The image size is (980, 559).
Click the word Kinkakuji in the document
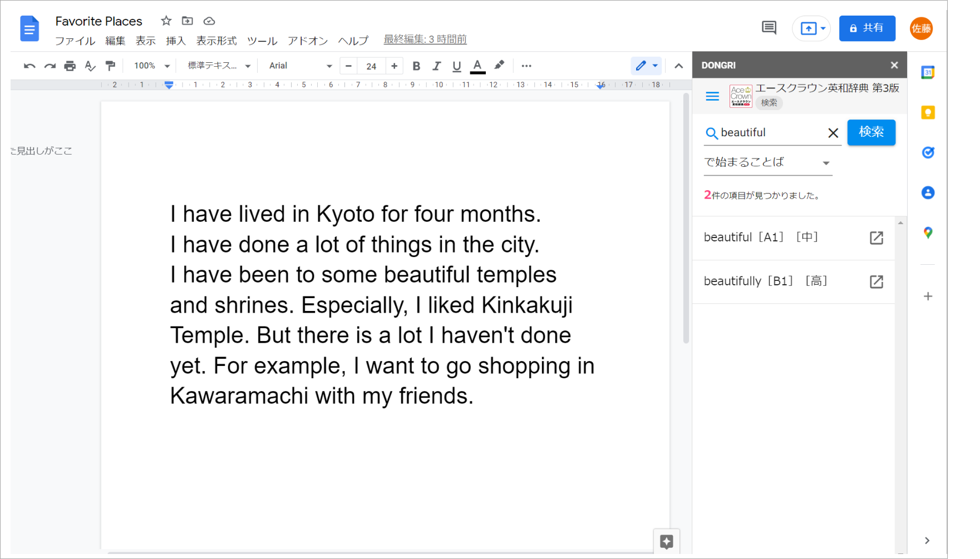point(526,305)
